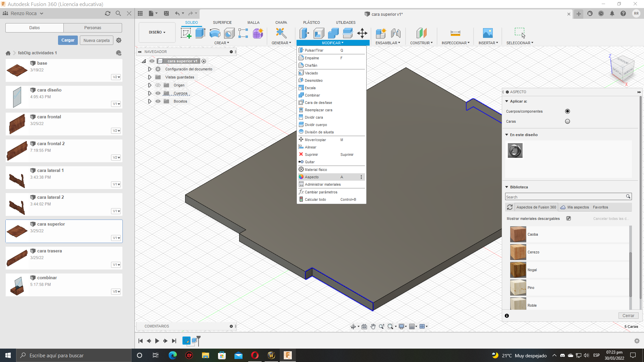
Task: Open the Personas tab in data panel
Action: (93, 28)
